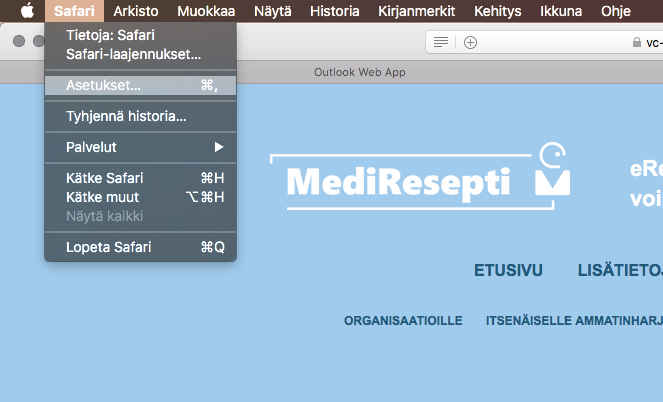
Task: Expand the Palvelut submenu
Action: [x=140, y=147]
